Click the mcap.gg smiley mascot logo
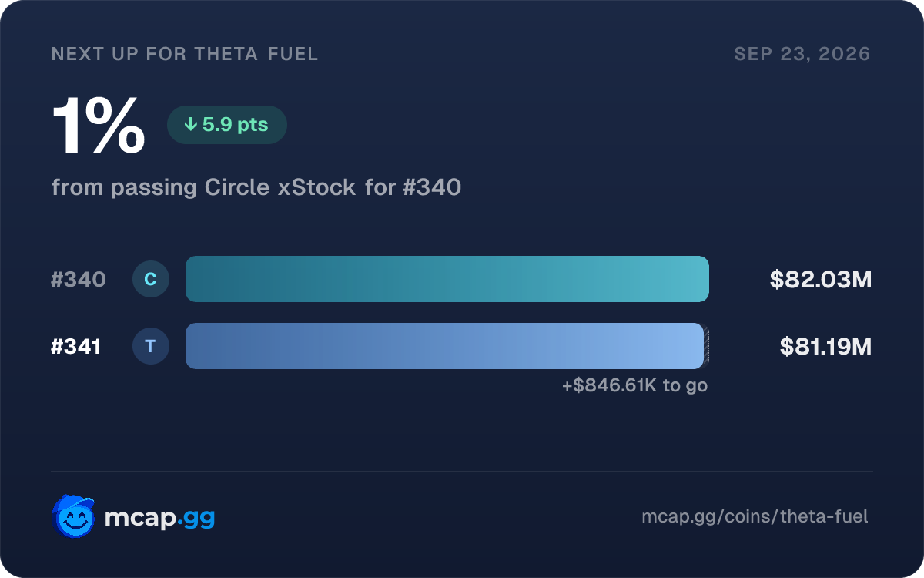The image size is (924, 578). click(73, 516)
